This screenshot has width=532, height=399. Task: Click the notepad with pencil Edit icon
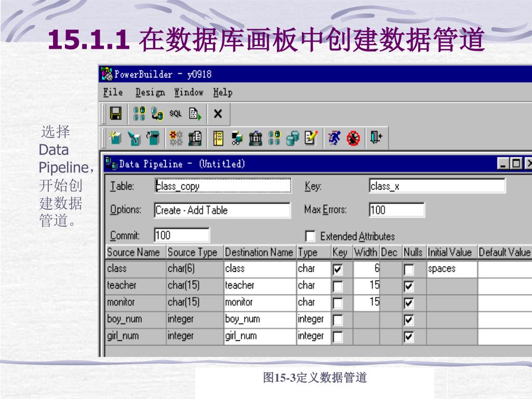(311, 138)
